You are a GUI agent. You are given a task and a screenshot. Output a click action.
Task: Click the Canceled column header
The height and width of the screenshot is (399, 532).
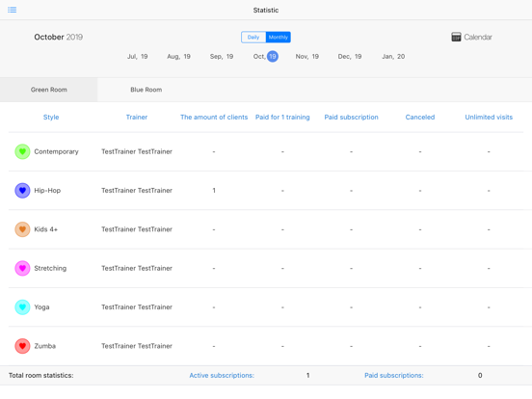[420, 117]
